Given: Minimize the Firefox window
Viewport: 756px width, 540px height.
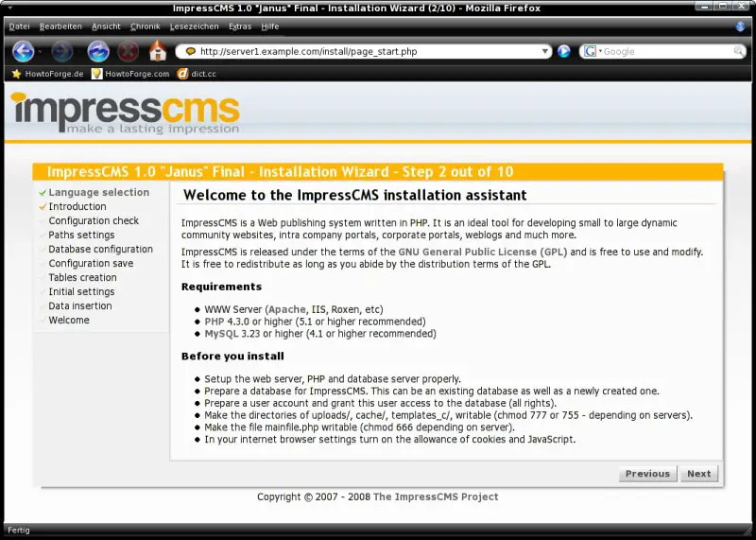Looking at the screenshot, I should point(705,7).
